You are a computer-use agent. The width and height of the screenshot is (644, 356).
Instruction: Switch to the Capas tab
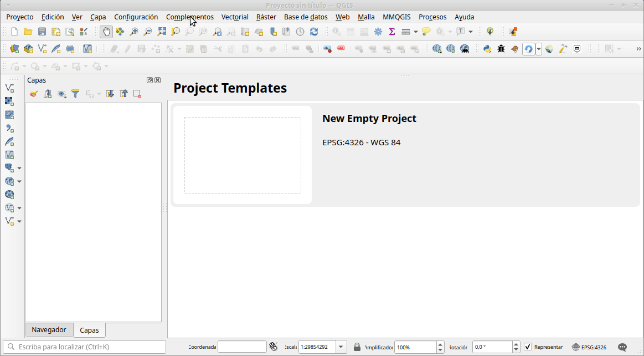pos(89,330)
